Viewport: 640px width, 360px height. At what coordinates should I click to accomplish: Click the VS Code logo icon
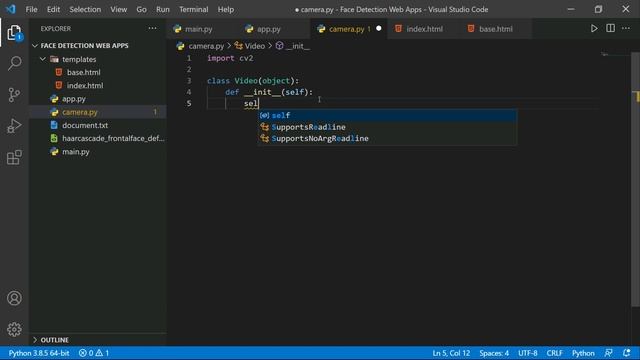pyautogui.click(x=11, y=9)
